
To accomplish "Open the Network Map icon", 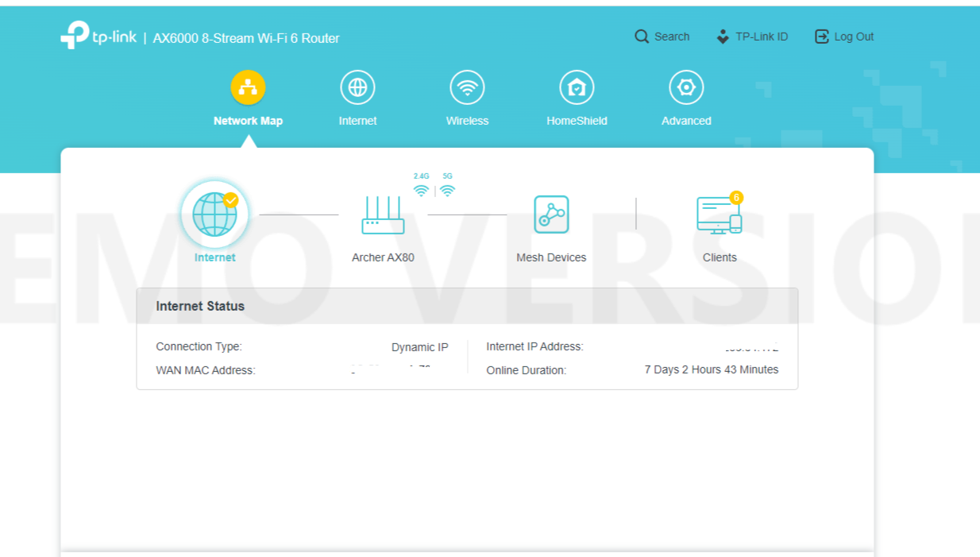I will [248, 87].
